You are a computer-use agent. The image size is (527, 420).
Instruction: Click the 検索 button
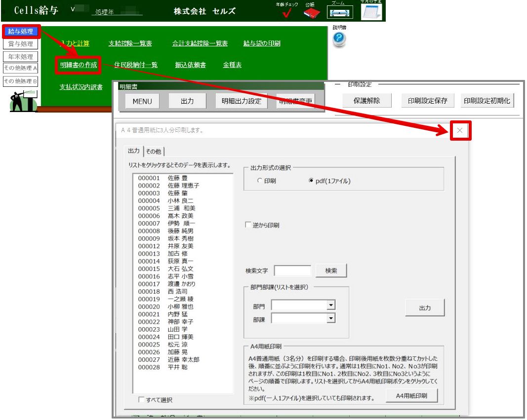pos(331,270)
